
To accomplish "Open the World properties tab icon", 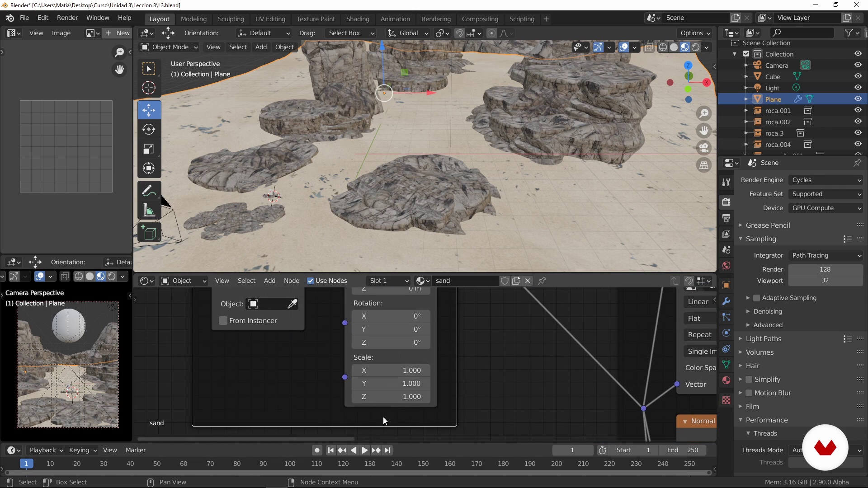I will click(x=726, y=265).
